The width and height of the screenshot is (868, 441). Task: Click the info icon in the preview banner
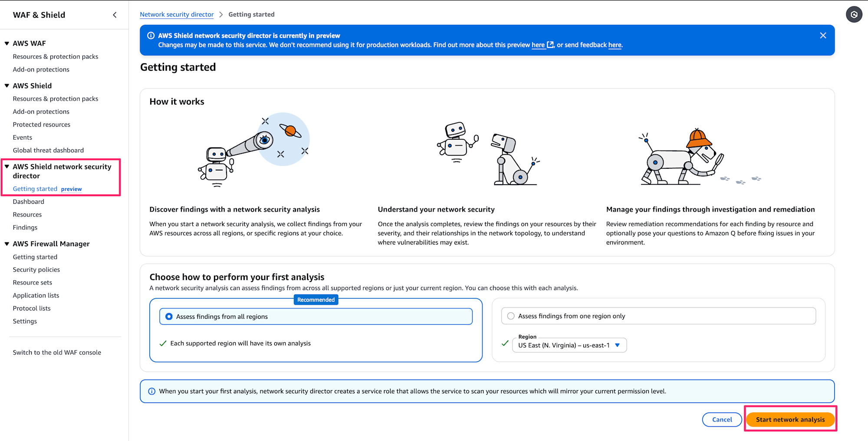(151, 36)
